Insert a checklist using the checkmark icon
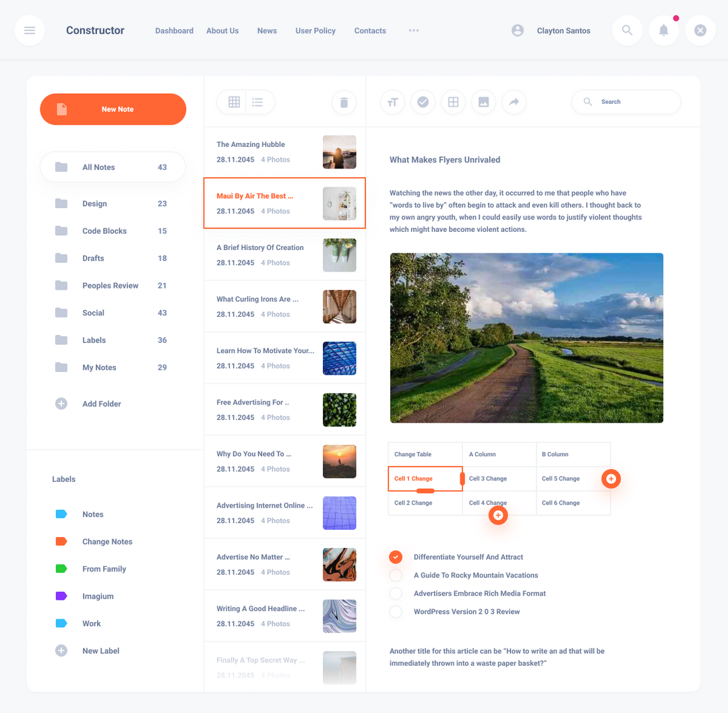Image resolution: width=728 pixels, height=713 pixels. pyautogui.click(x=423, y=102)
